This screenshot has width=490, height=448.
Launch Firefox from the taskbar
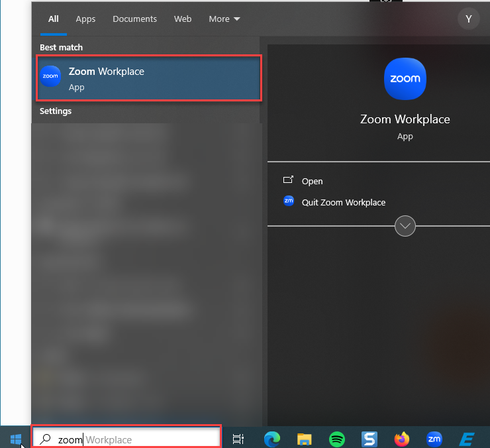coord(402,439)
